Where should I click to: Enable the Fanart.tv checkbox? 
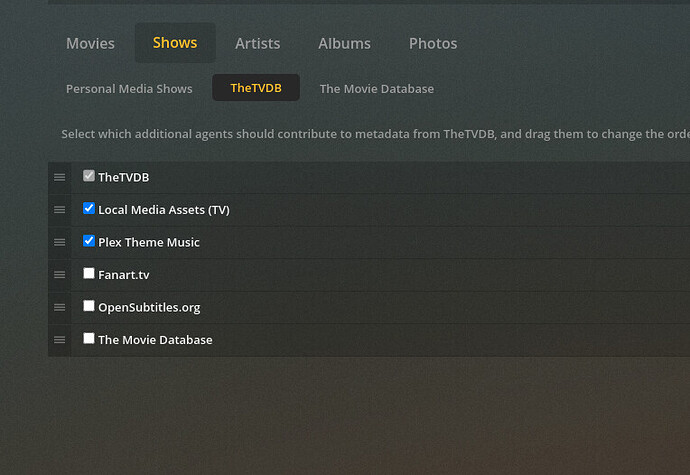coord(88,273)
